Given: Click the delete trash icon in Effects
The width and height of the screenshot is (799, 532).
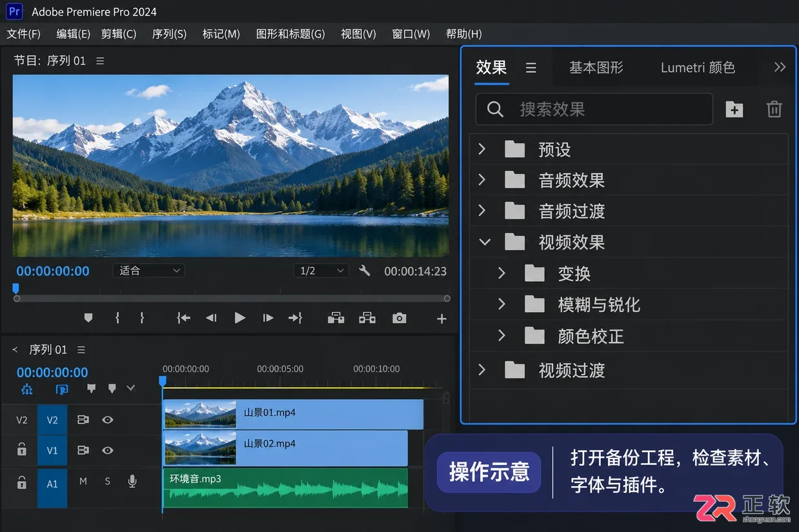Looking at the screenshot, I should pos(774,109).
